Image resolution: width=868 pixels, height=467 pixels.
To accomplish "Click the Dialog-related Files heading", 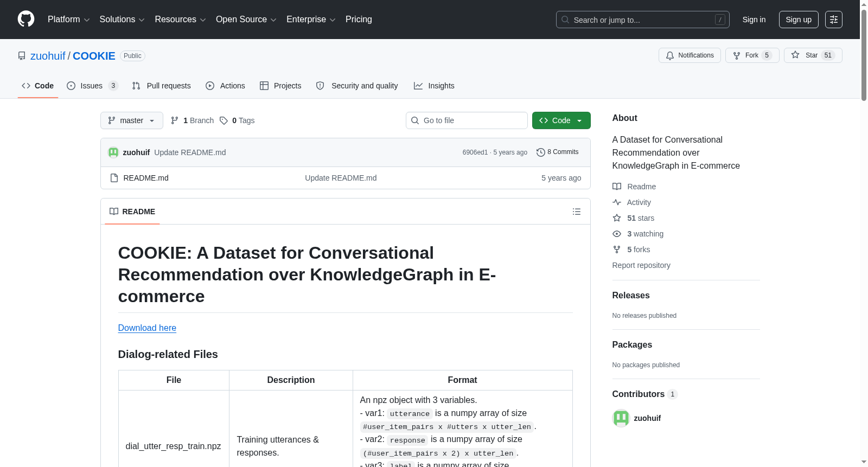I will pyautogui.click(x=168, y=354).
